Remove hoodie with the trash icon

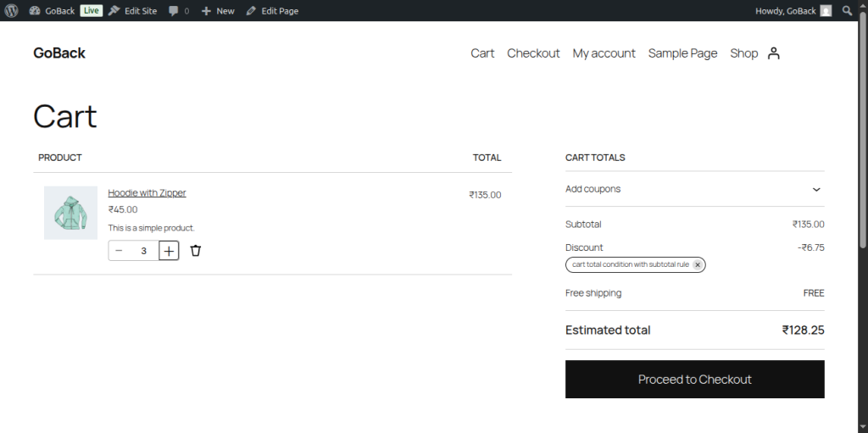tap(196, 251)
